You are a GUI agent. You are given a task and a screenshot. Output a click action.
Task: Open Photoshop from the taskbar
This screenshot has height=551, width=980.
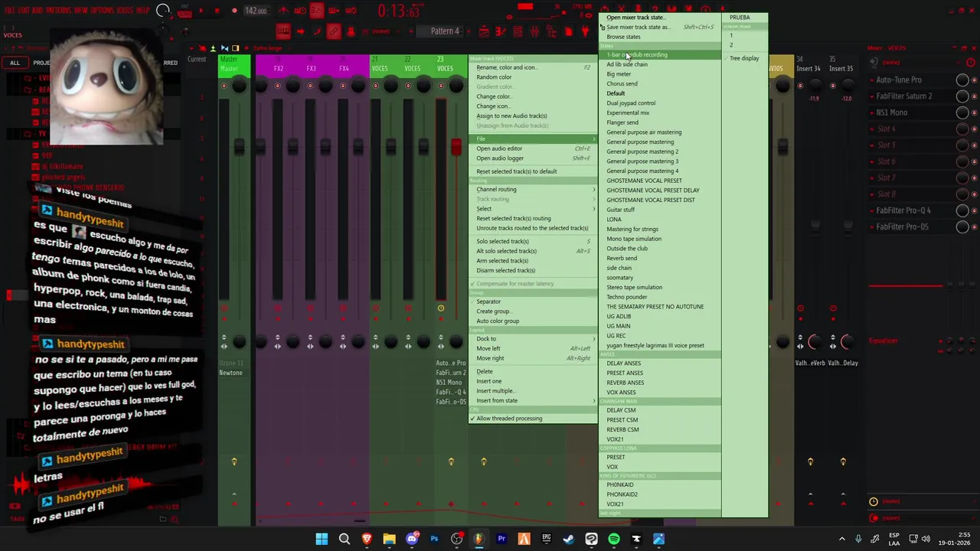pos(434,539)
